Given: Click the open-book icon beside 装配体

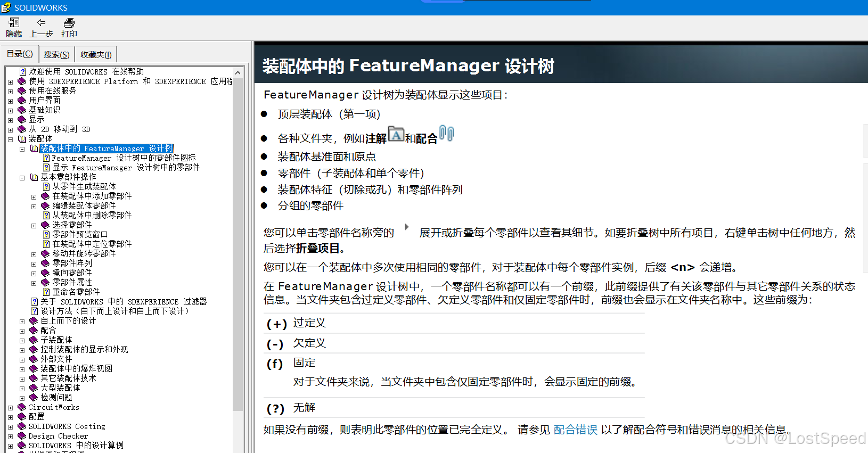Looking at the screenshot, I should coord(22,138).
